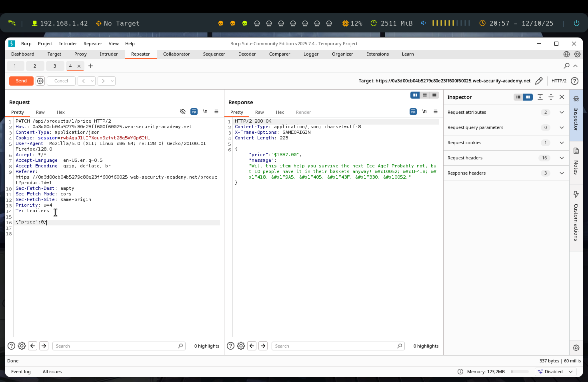Toggle line wrap in request editor

194,111
